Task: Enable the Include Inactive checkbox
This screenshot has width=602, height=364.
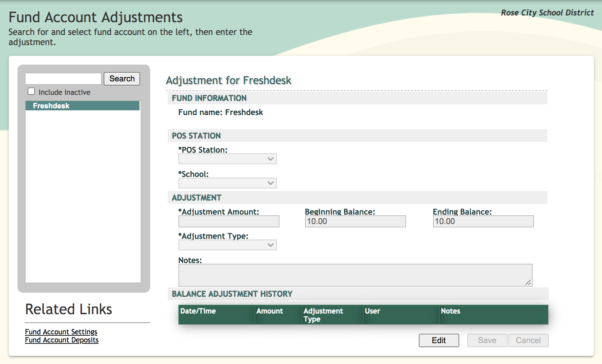Action: tap(31, 92)
